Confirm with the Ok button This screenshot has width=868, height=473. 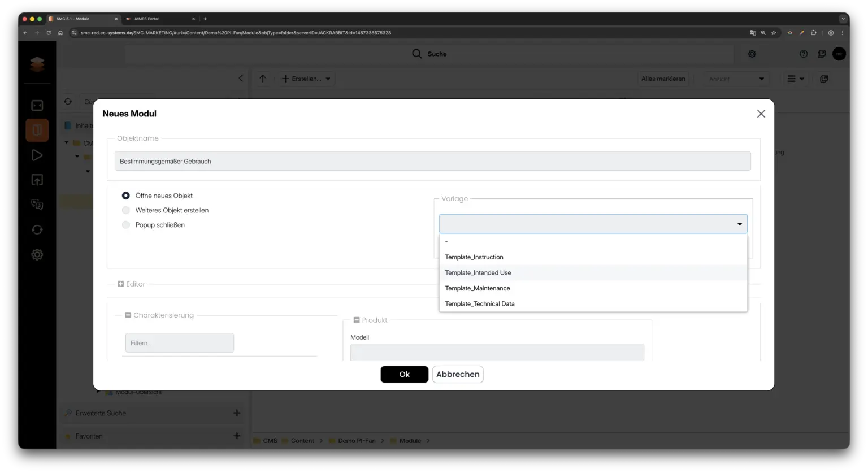coord(404,374)
